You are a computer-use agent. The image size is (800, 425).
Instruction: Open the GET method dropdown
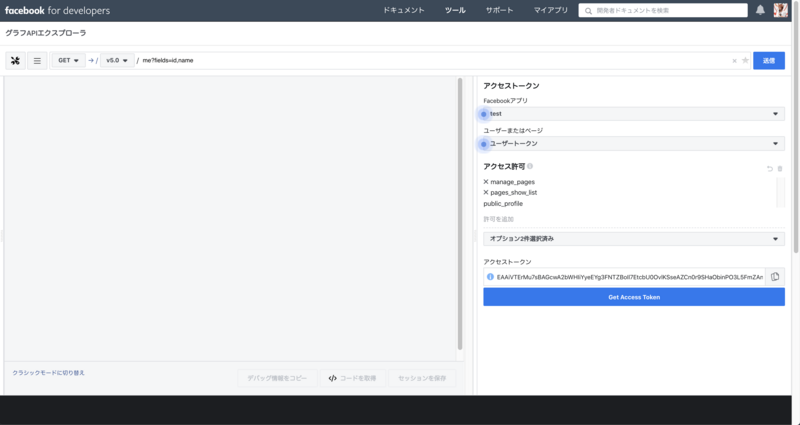(68, 60)
